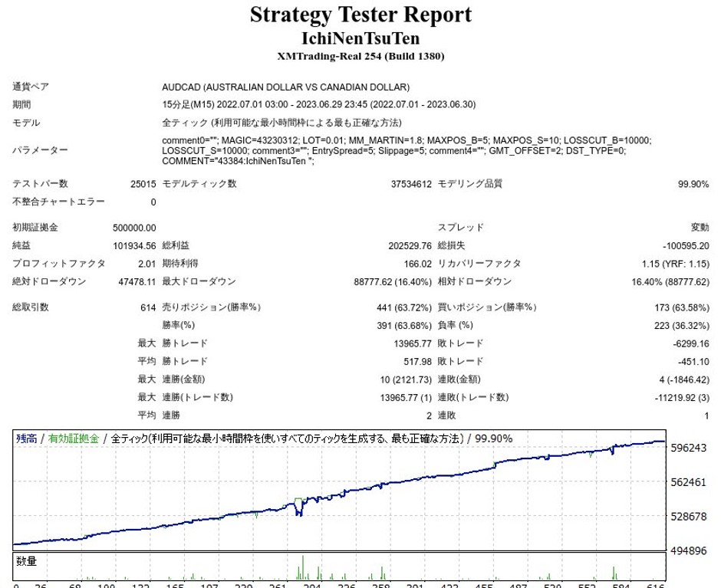Select the MAGIC=43230312 parameter line

(407, 140)
